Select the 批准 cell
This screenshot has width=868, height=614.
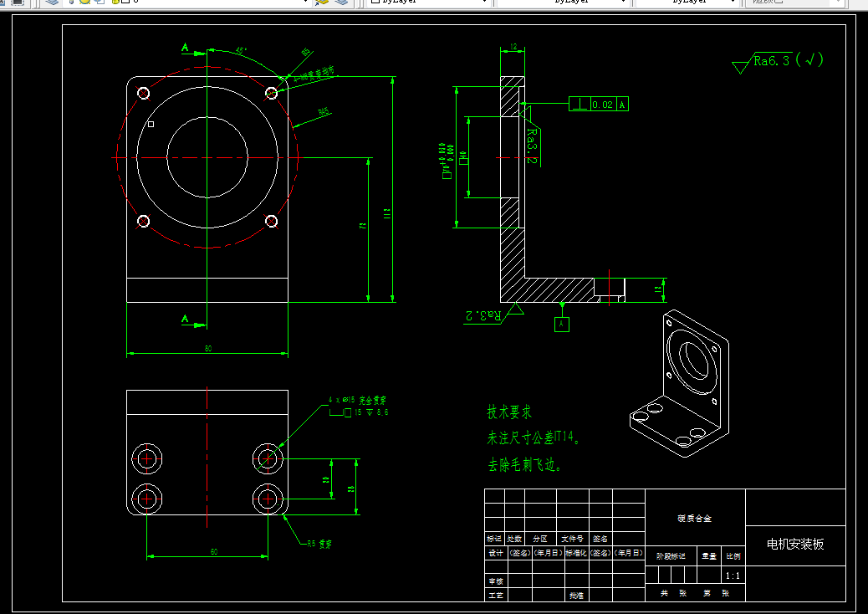pyautogui.click(x=575, y=596)
